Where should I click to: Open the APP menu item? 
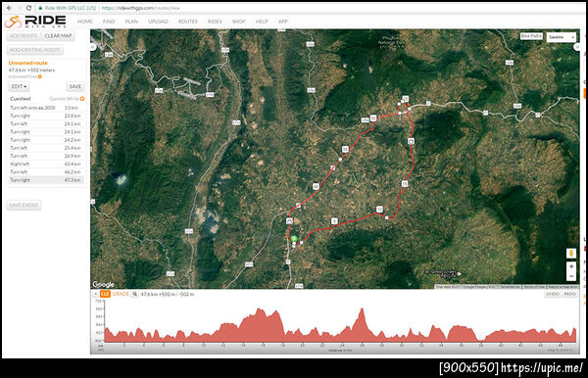coord(283,22)
